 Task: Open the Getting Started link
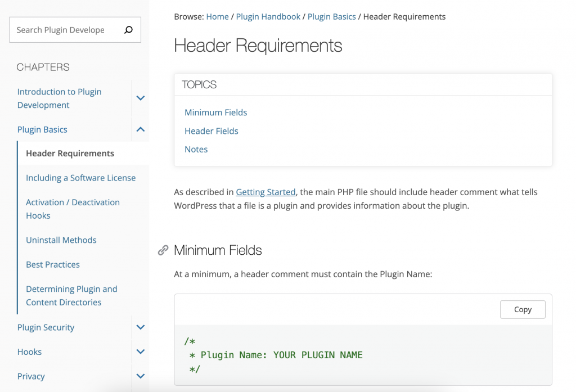[x=265, y=192]
